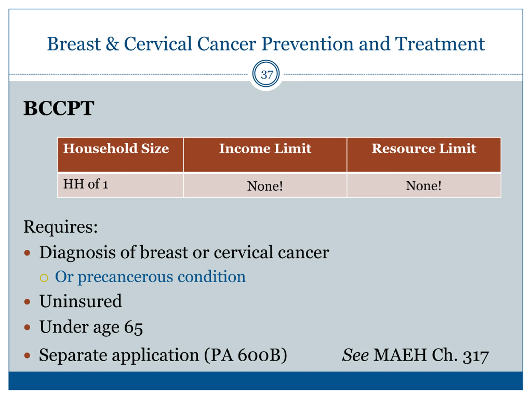Screen dimensions: 532x399
Task: Select the Uninsured bullet text
Action: [x=81, y=301]
